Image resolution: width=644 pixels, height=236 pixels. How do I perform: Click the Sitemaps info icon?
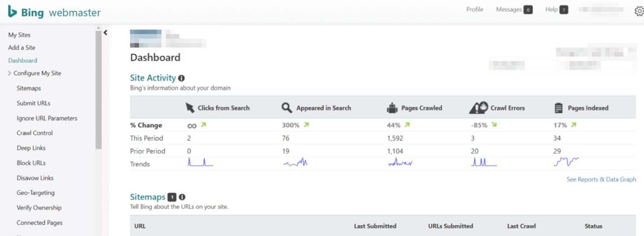pyautogui.click(x=182, y=197)
